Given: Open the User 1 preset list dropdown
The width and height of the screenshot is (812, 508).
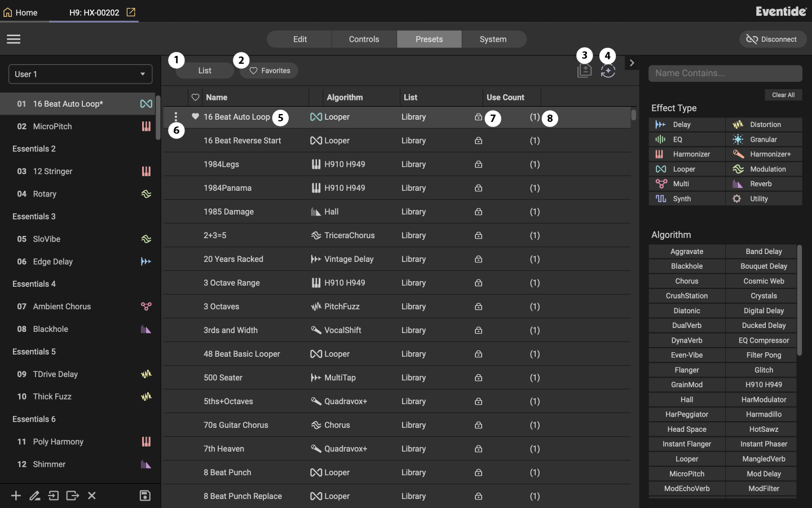Looking at the screenshot, I should (x=80, y=74).
